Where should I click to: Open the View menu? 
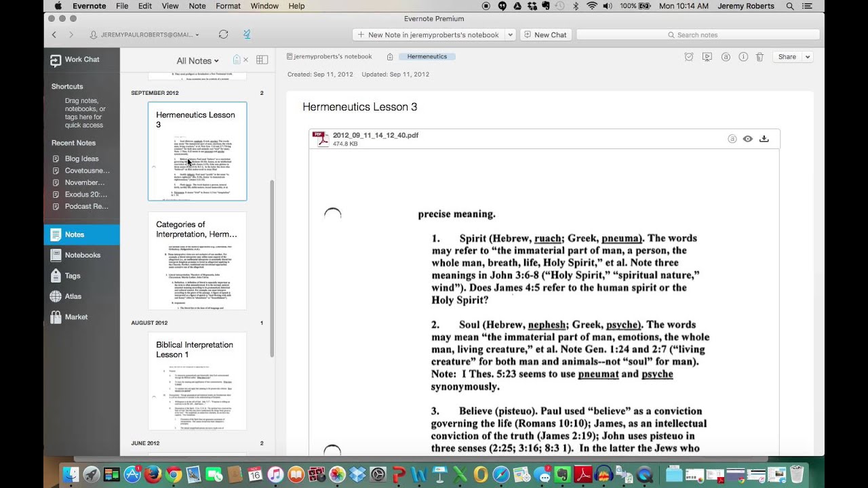click(x=170, y=6)
